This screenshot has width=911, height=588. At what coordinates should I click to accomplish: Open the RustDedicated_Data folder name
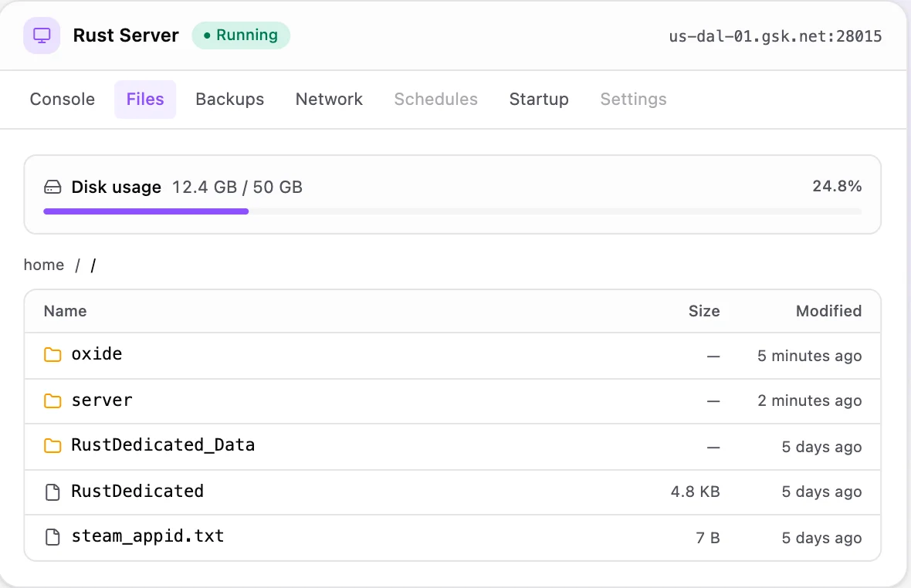163,445
